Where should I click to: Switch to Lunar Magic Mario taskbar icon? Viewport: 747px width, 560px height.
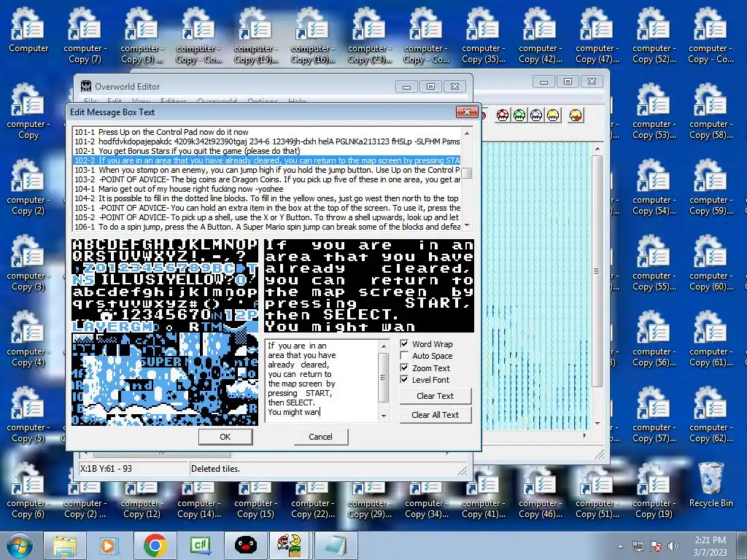click(290, 545)
